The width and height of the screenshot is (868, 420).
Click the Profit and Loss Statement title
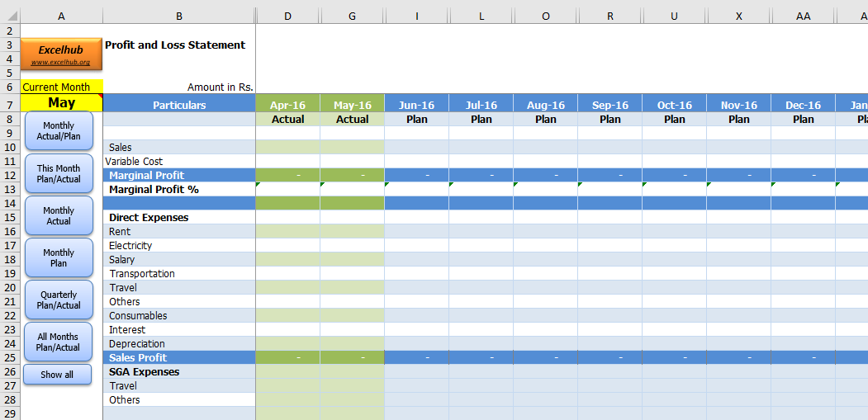175,45
